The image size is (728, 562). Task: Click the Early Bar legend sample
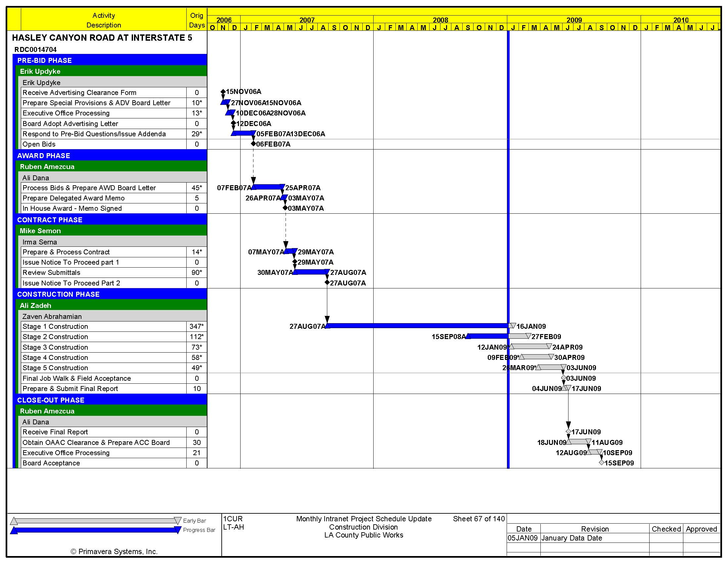pyautogui.click(x=96, y=521)
